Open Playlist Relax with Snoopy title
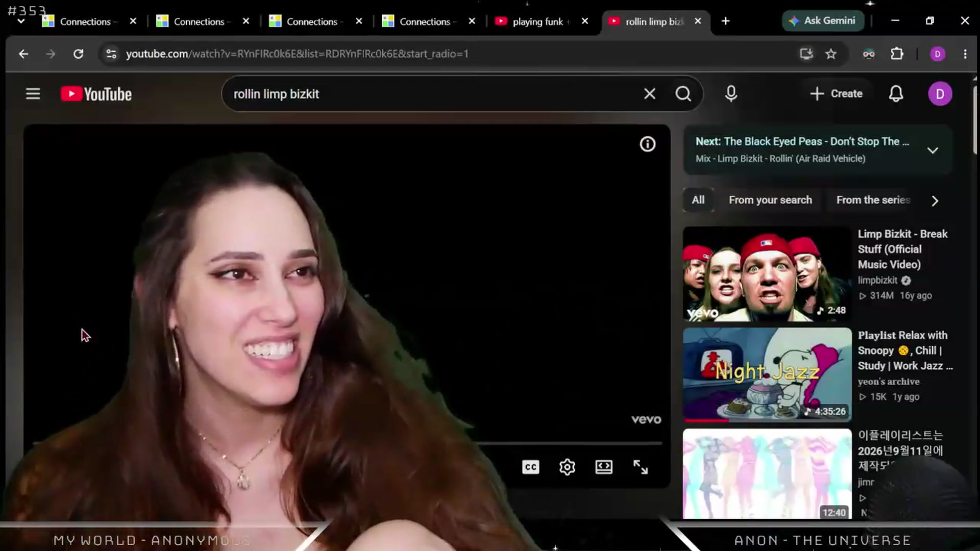980x551 pixels. pyautogui.click(x=904, y=350)
